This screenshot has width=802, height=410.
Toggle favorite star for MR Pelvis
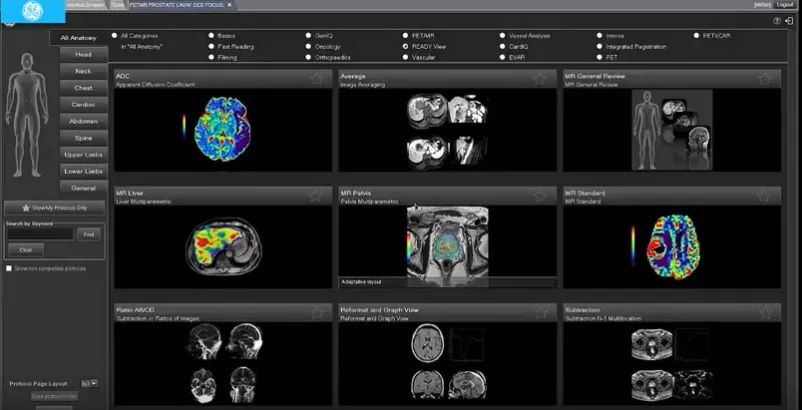[x=539, y=196]
